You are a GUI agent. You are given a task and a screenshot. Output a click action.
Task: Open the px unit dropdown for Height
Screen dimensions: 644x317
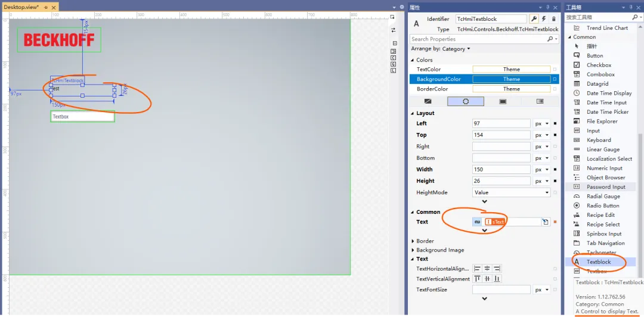tap(541, 181)
